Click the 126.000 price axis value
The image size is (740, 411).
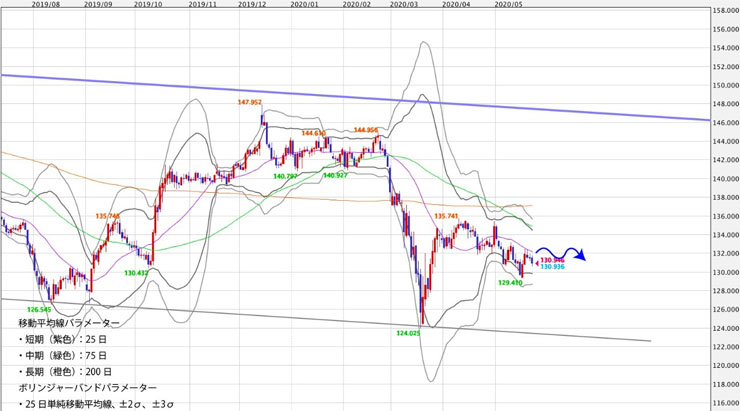726,310
